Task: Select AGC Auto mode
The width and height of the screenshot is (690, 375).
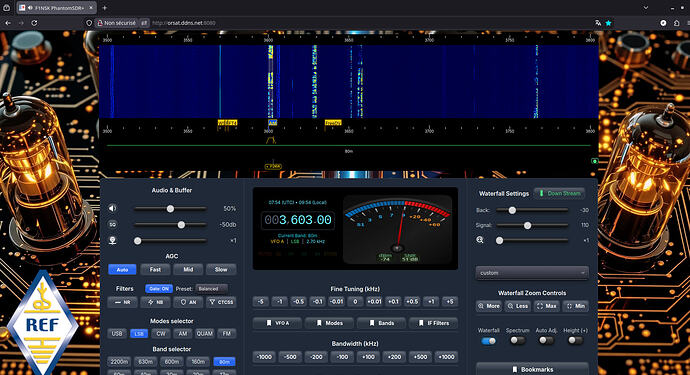Action: [122, 269]
